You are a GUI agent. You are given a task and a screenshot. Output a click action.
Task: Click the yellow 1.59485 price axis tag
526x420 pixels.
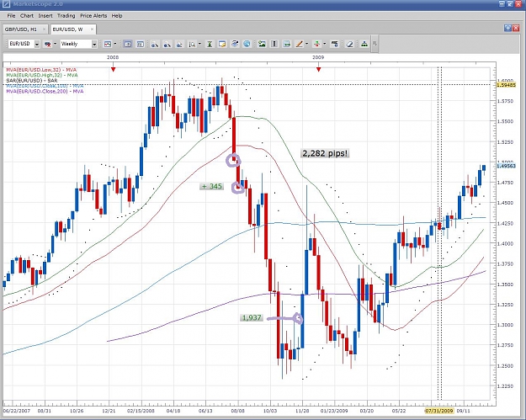(x=506, y=85)
